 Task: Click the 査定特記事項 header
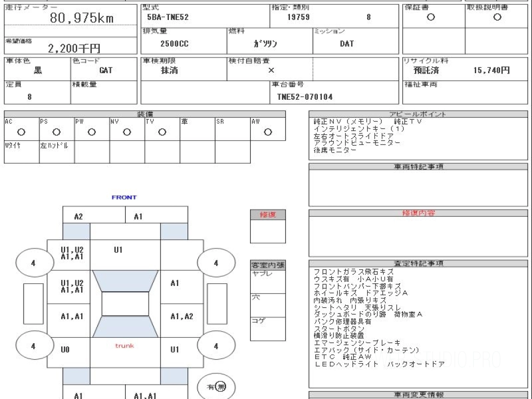coord(418,263)
